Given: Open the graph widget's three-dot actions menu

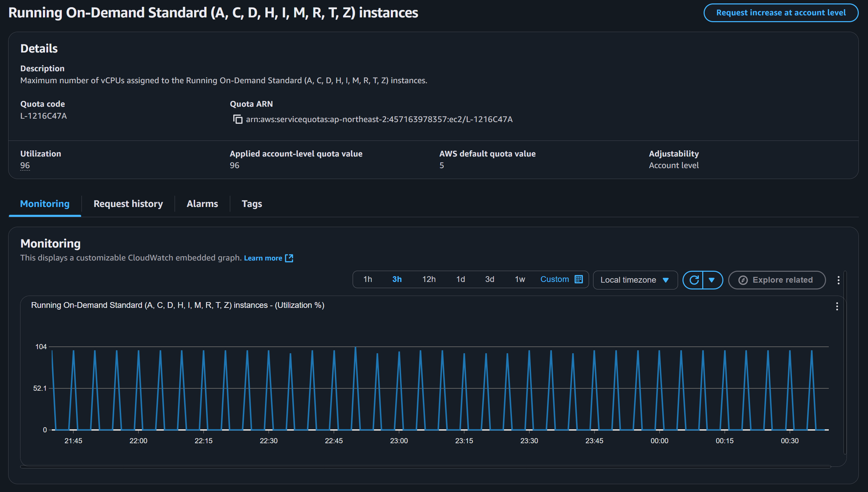Looking at the screenshot, I should click(837, 306).
